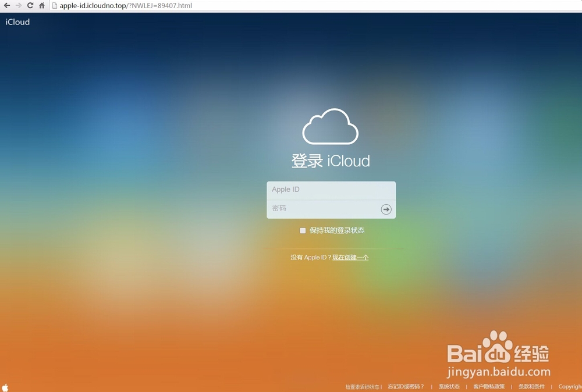Image resolution: width=582 pixels, height=392 pixels.
Task: Open the 客户隐私政策 footer link
Action: (489, 386)
